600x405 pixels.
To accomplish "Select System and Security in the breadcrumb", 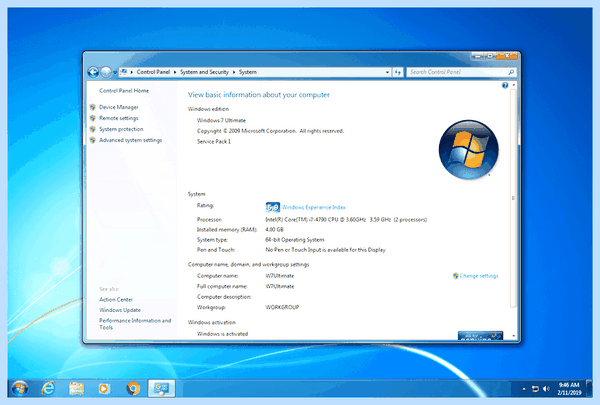I will point(204,72).
